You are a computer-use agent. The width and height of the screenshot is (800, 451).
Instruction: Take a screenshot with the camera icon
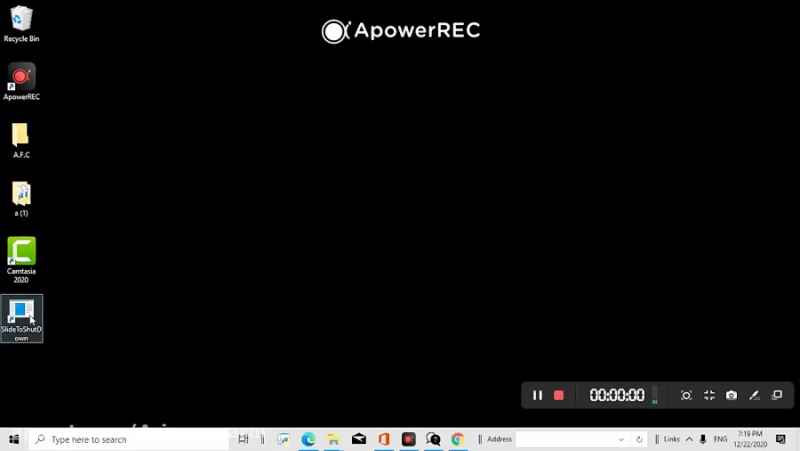731,396
